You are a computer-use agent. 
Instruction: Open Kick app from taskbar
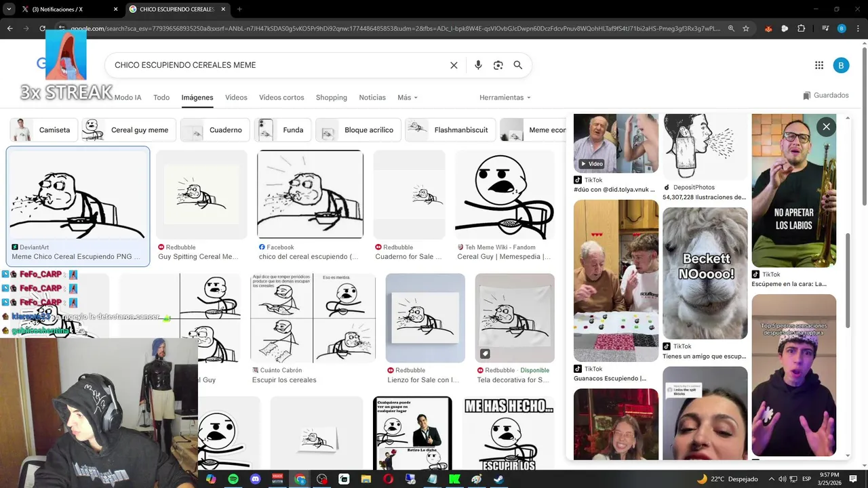point(454,479)
